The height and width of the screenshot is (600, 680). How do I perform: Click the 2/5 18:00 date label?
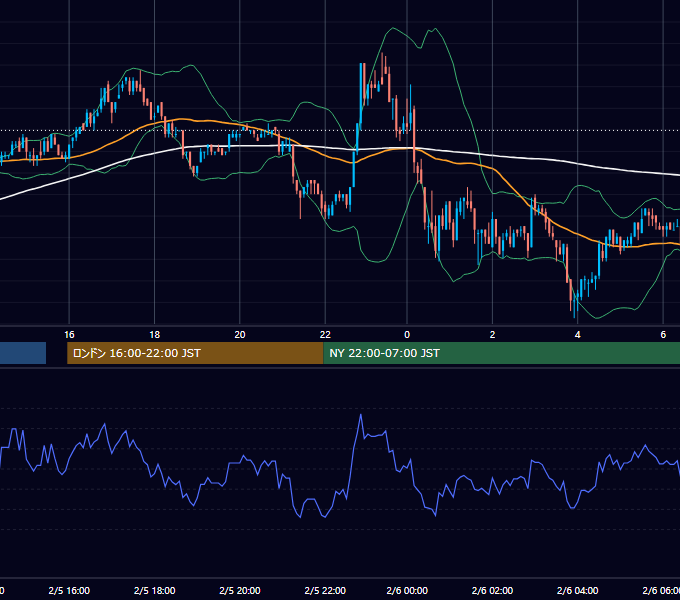pos(154,590)
